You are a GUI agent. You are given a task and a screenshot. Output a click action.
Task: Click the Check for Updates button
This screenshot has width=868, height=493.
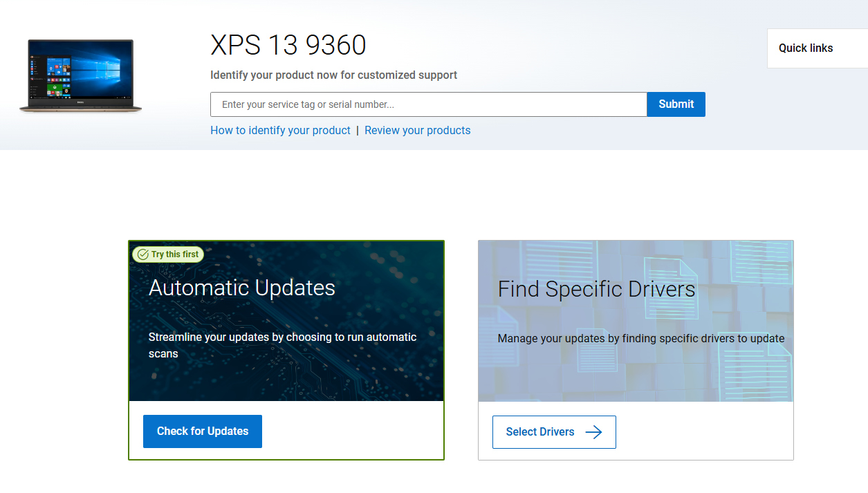coord(203,431)
